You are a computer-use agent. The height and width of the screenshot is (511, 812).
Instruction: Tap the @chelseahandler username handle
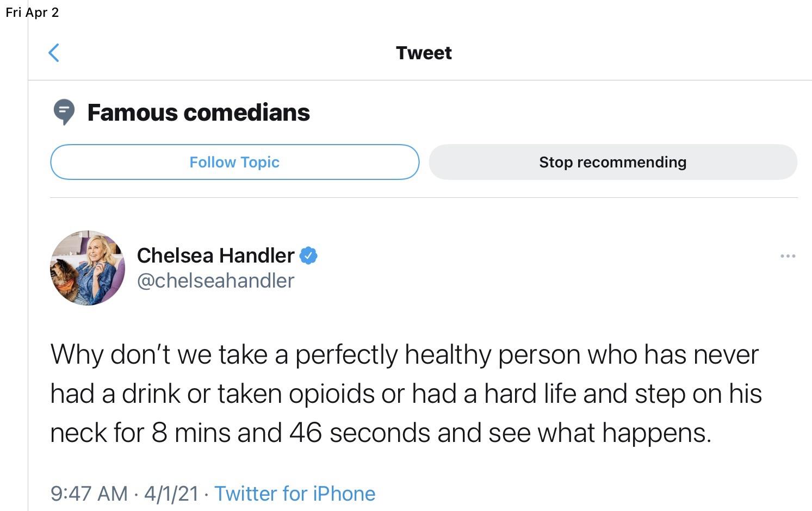pyautogui.click(x=215, y=281)
